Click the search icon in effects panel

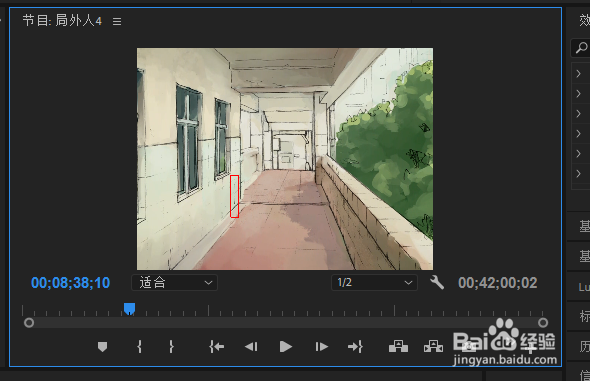pyautogui.click(x=582, y=48)
